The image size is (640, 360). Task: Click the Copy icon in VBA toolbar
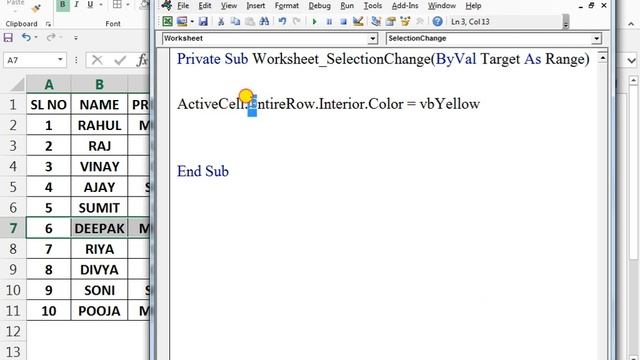click(235, 22)
